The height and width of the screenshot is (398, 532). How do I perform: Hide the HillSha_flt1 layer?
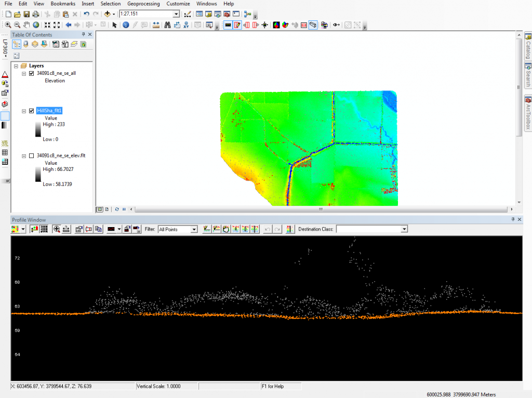(31, 110)
